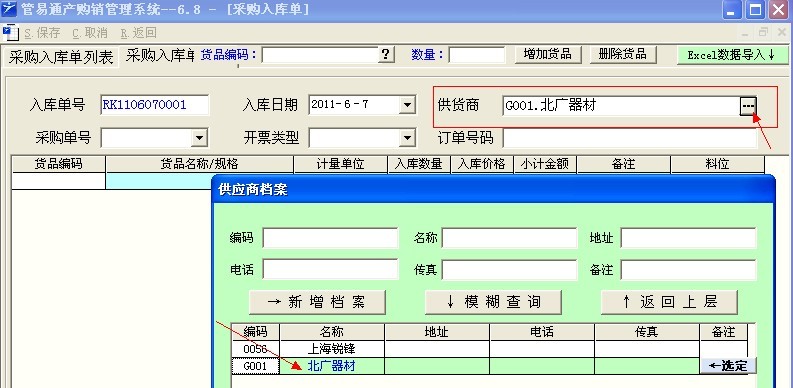Open the S.保存 menu item
Viewport: 793px width, 388px height.
(x=42, y=33)
